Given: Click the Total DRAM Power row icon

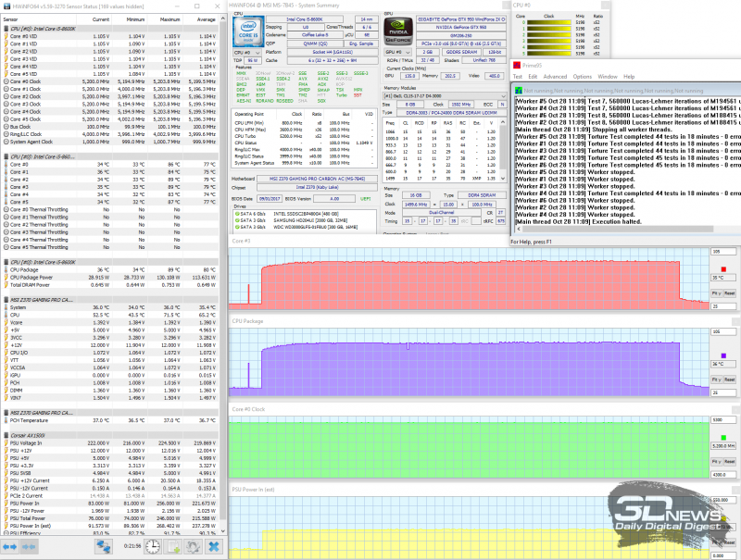Looking at the screenshot, I should [6, 285].
